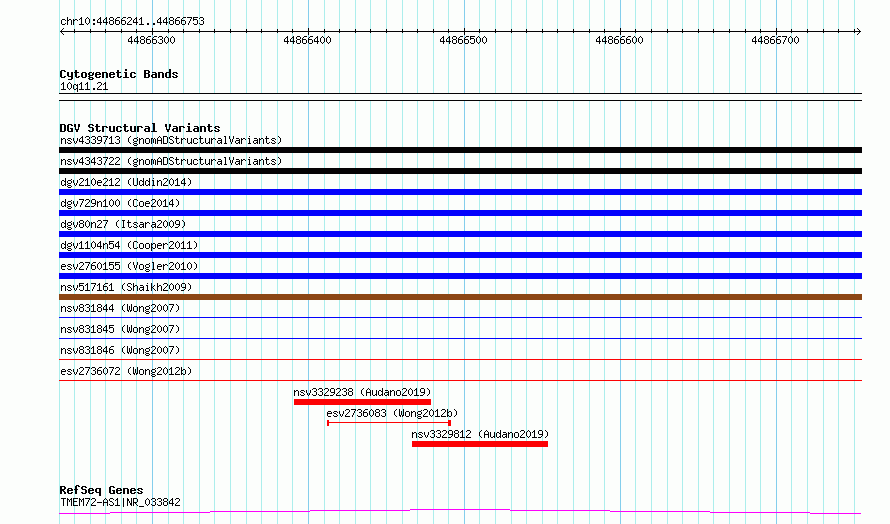Select the blue bar under dgv729n100
The image size is (890, 524).
[x=460, y=213]
